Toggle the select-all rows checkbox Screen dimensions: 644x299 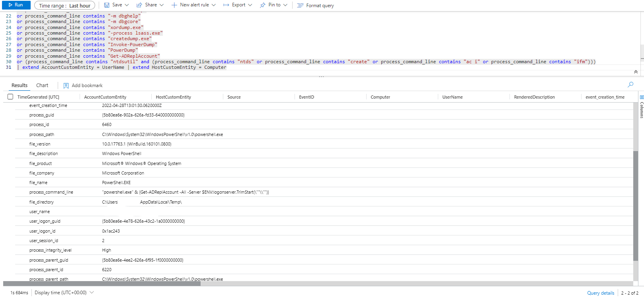pos(10,97)
